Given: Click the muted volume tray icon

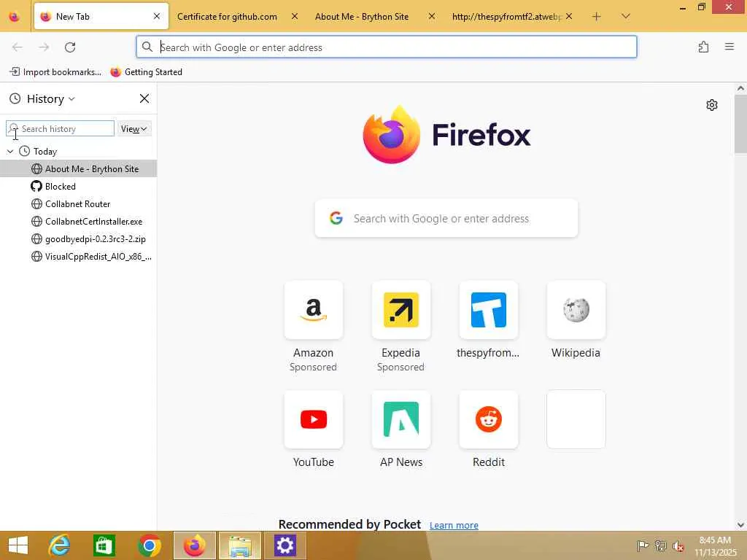Looking at the screenshot, I should [x=678, y=545].
